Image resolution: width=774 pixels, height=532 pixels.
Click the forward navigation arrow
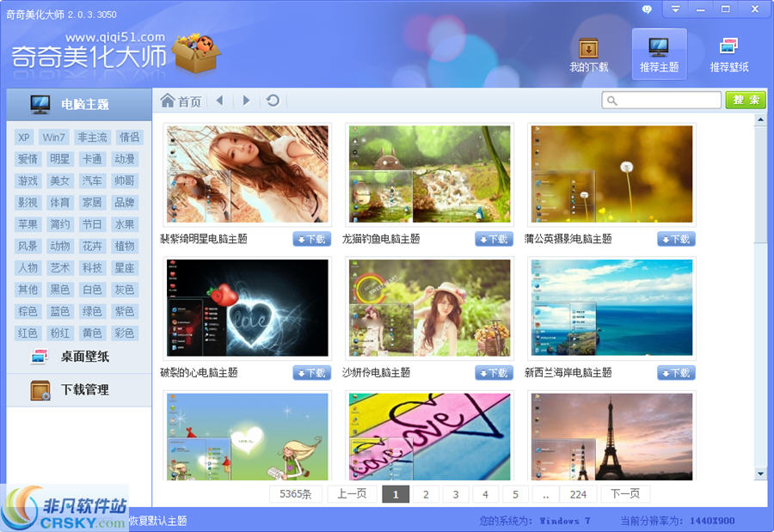[x=247, y=100]
